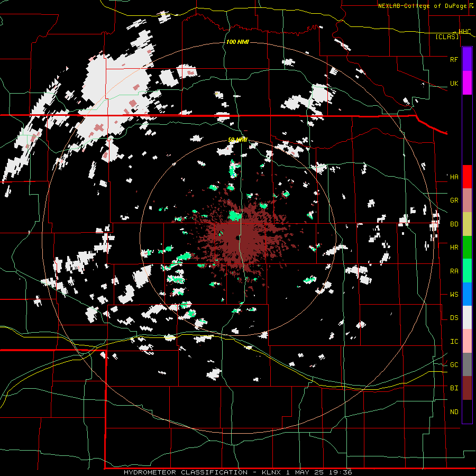476x476 pixels.
Task: Select the GR dusty-pink legend swatch
Action: coord(467,200)
